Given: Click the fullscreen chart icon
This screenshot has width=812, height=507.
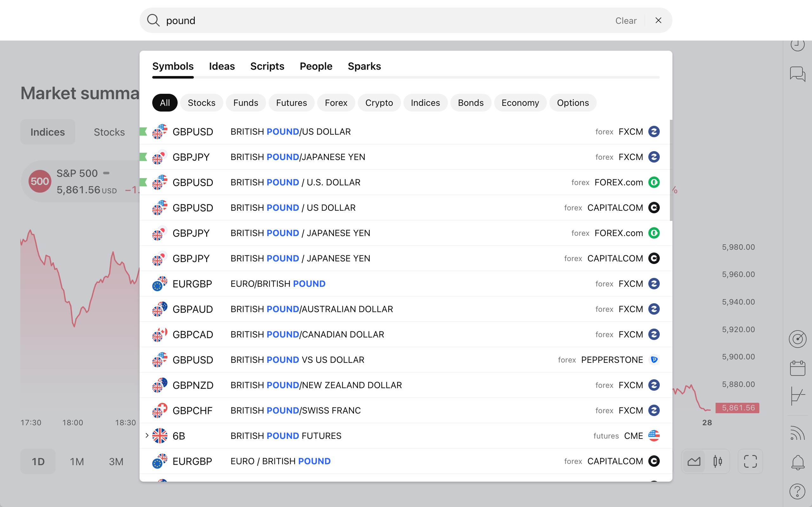Looking at the screenshot, I should coord(750,461).
